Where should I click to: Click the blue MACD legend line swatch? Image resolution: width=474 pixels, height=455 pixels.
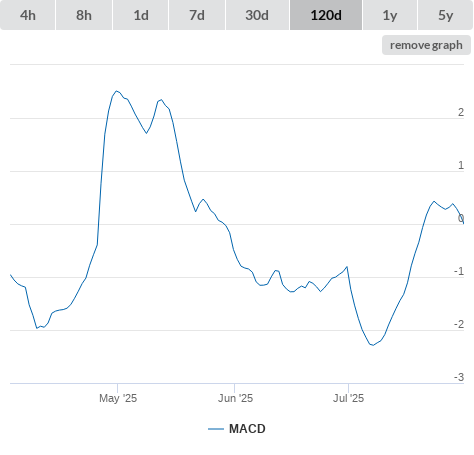click(216, 429)
